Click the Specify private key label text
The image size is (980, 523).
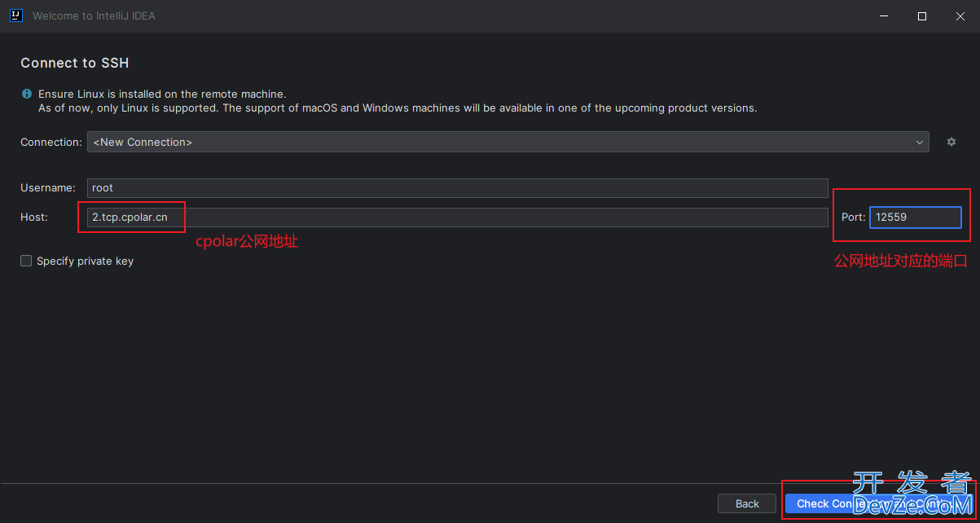(x=85, y=261)
